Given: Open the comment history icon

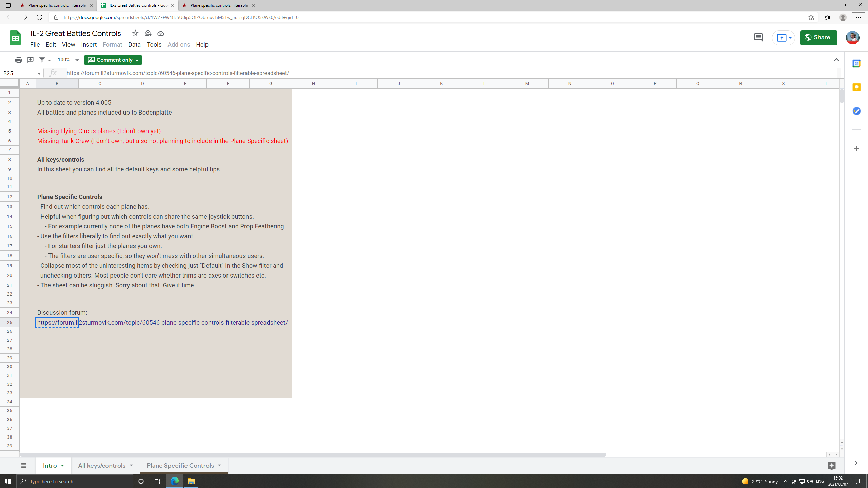Looking at the screenshot, I should (x=758, y=38).
